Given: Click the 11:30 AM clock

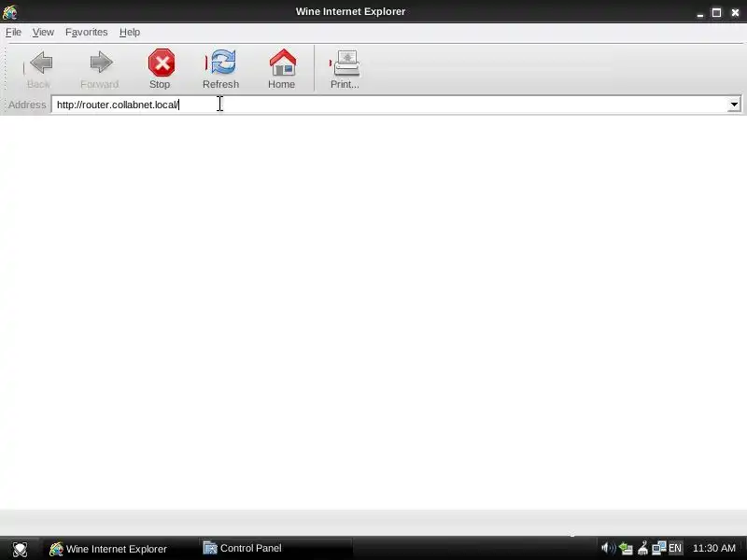Looking at the screenshot, I should coord(713,548).
